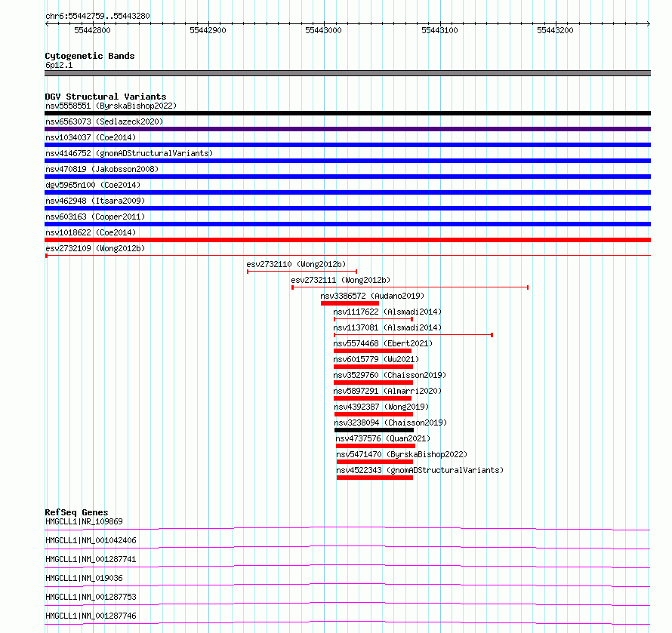Screen dimensions: 672x633
Task: Open variant nsv5471470 (ByrskaBishop2022)
Action: pyautogui.click(x=402, y=454)
